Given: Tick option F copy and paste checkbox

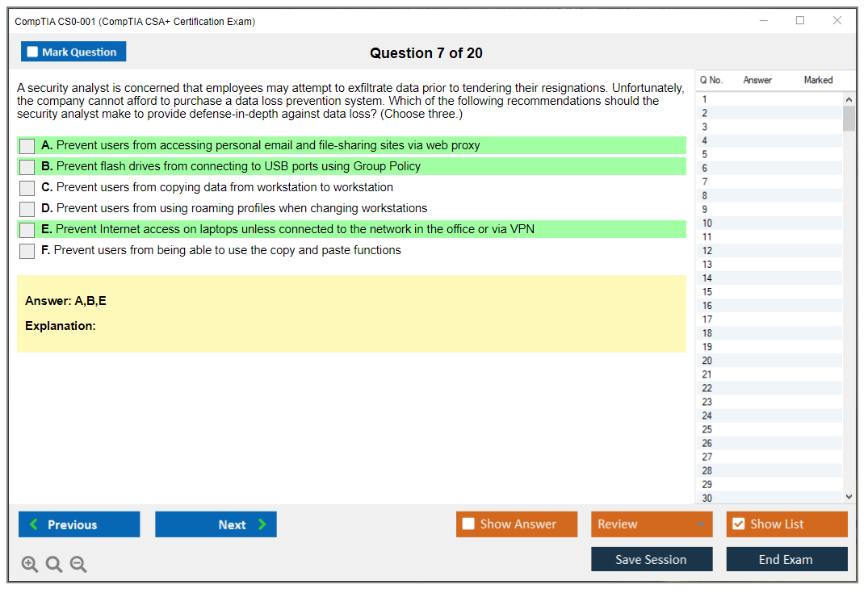Looking at the screenshot, I should pyautogui.click(x=27, y=251).
